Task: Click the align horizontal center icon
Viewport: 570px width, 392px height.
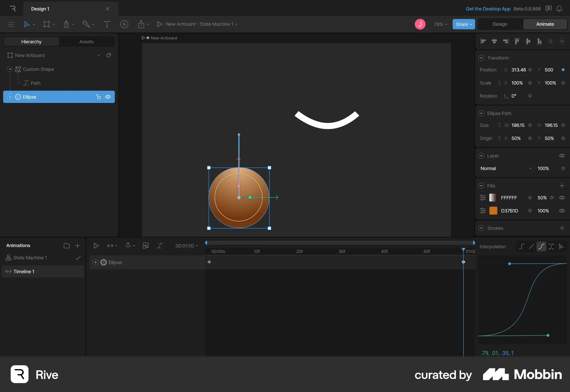Action: coord(494,42)
